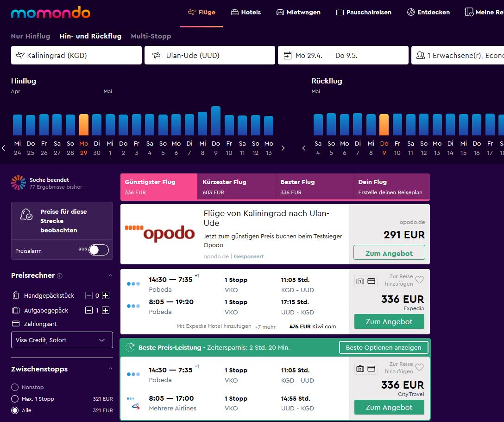Screen dimensions: 504x422
Task: Choose Multi-Stopp trip type
Action: coord(151,36)
